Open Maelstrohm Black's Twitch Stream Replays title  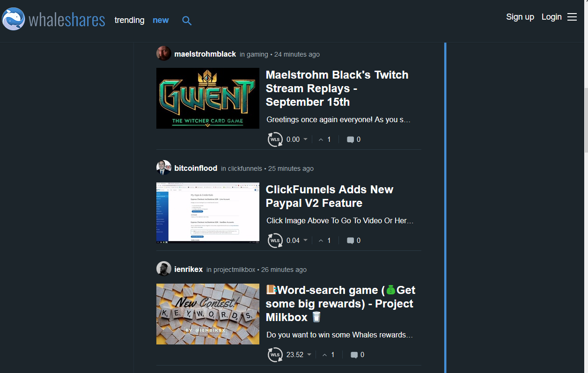coord(337,88)
